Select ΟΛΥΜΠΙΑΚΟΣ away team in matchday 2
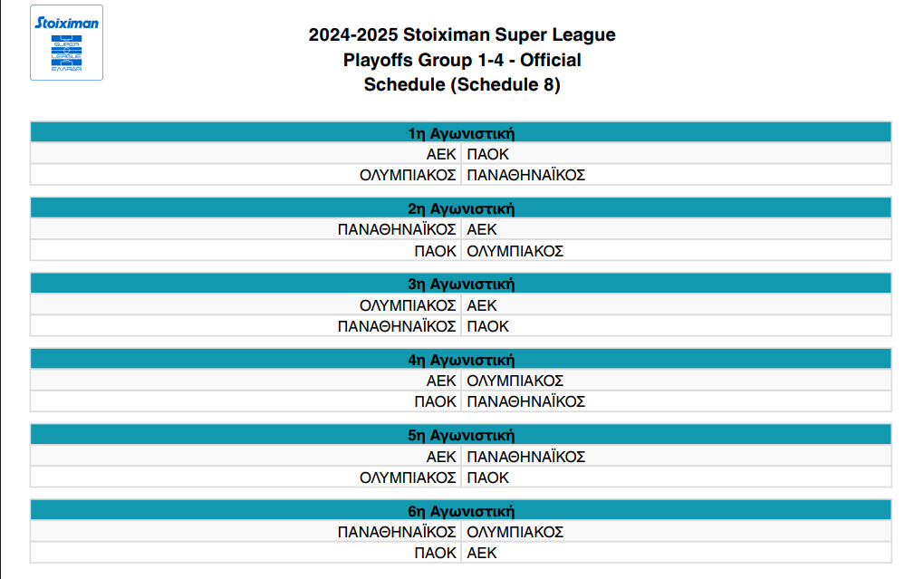This screenshot has width=924, height=579. (515, 251)
